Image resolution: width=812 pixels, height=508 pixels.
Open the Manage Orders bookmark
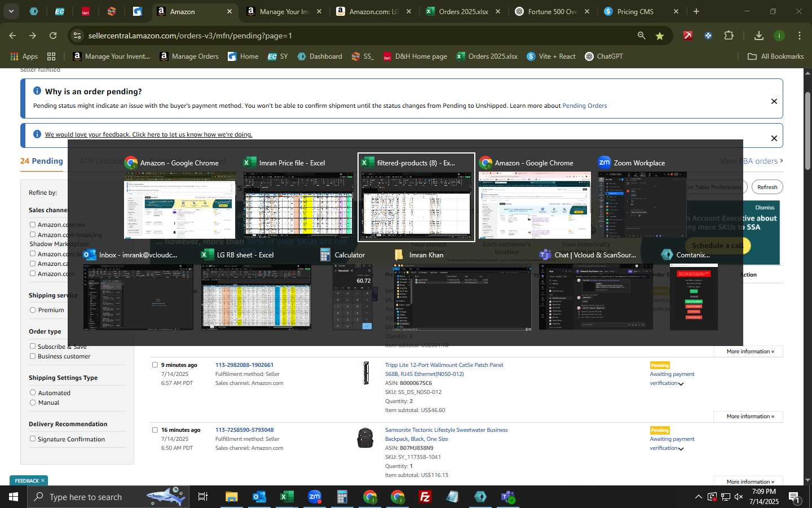[189, 56]
